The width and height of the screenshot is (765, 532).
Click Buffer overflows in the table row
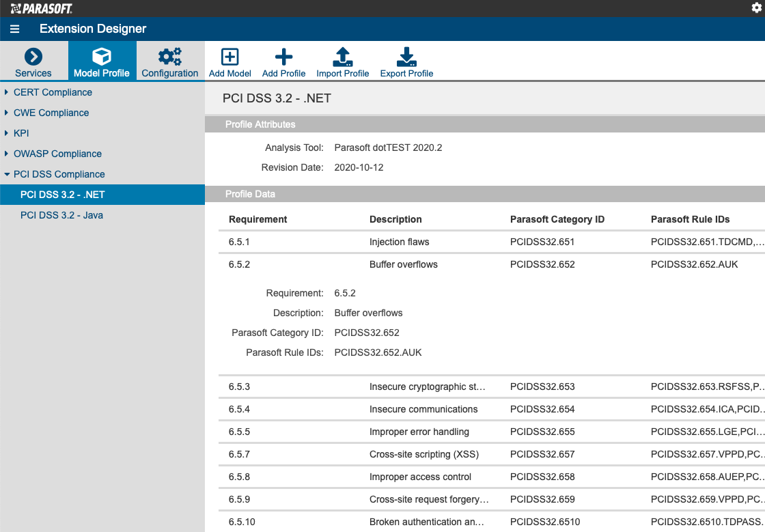click(404, 264)
